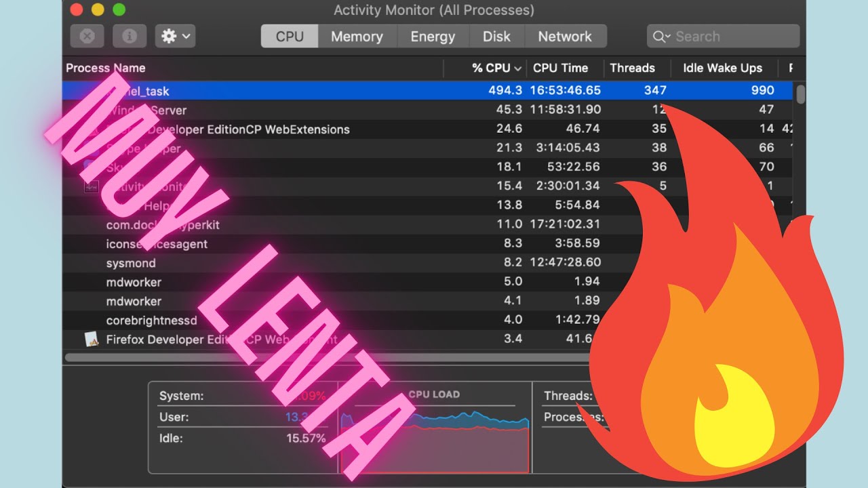The image size is (868, 488).
Task: Select the mdworker row with 4.1 CPU
Action: tap(427, 300)
